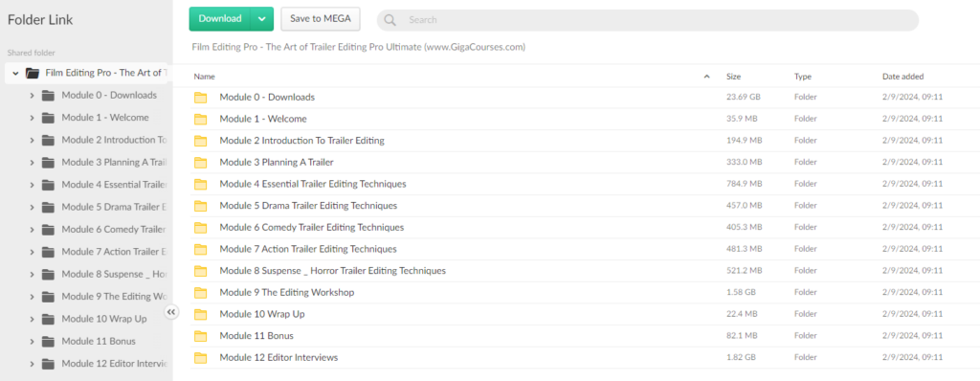Image resolution: width=980 pixels, height=381 pixels.
Task: Click sidebar root folder icon for Film Editing Pro
Action: tap(33, 73)
